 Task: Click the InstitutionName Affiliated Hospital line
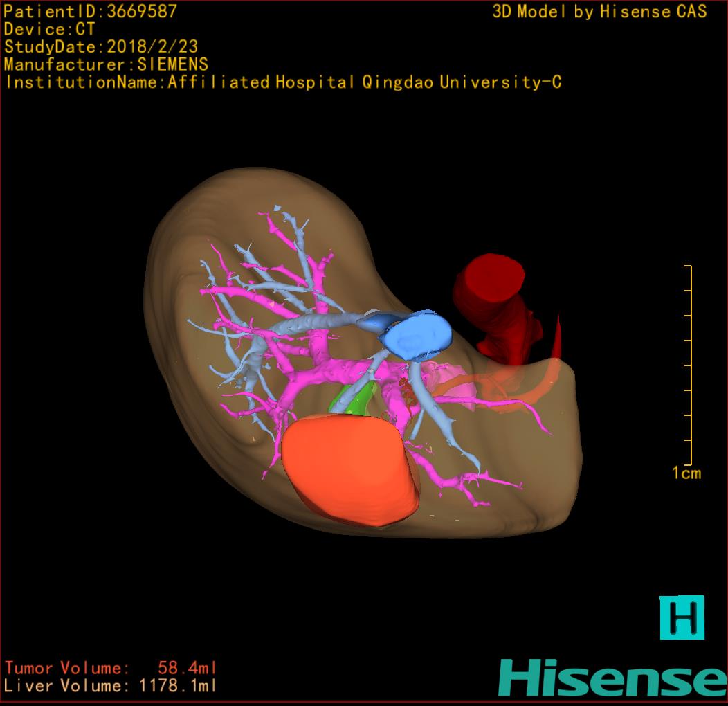(x=282, y=82)
